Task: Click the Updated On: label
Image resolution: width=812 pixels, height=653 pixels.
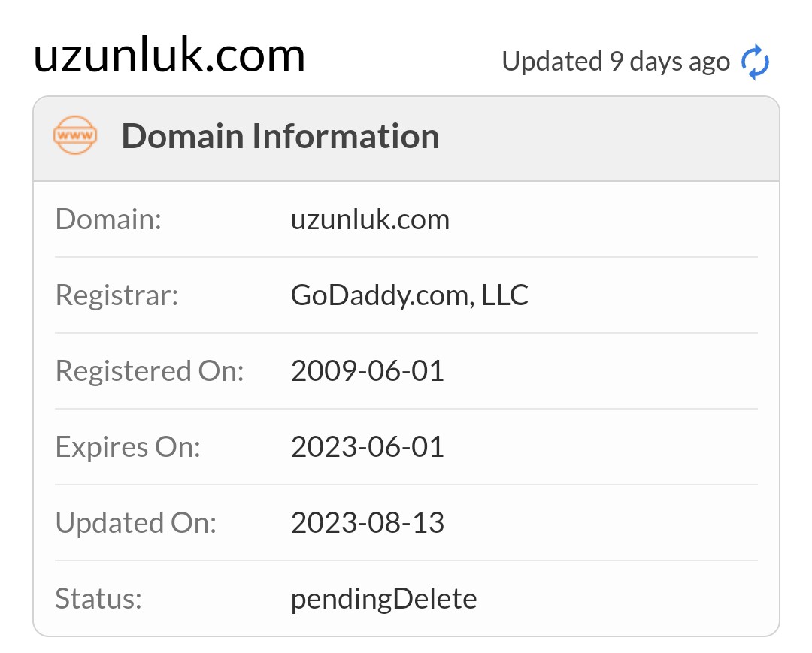Action: [135, 522]
